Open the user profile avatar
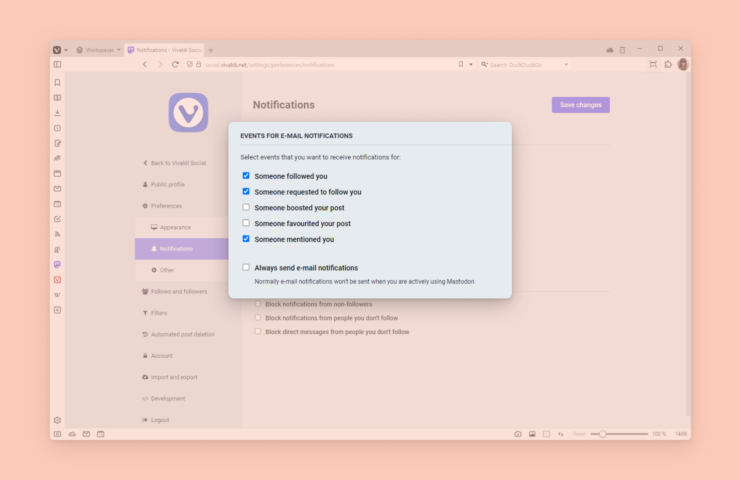The width and height of the screenshot is (740, 480). pyautogui.click(x=683, y=64)
